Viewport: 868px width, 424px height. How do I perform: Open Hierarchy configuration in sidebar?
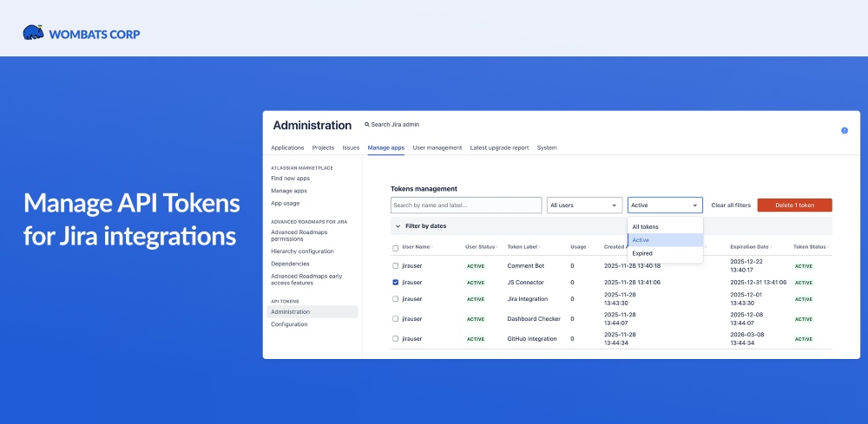tap(302, 251)
